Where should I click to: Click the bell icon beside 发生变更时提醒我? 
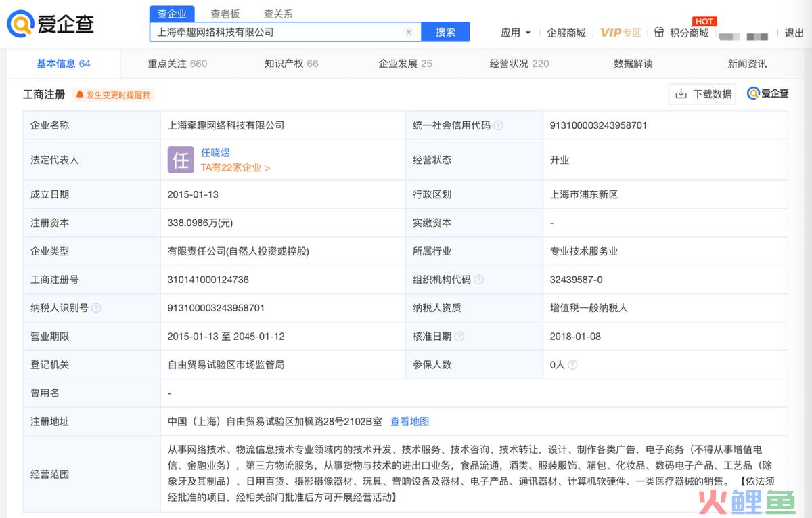point(80,95)
